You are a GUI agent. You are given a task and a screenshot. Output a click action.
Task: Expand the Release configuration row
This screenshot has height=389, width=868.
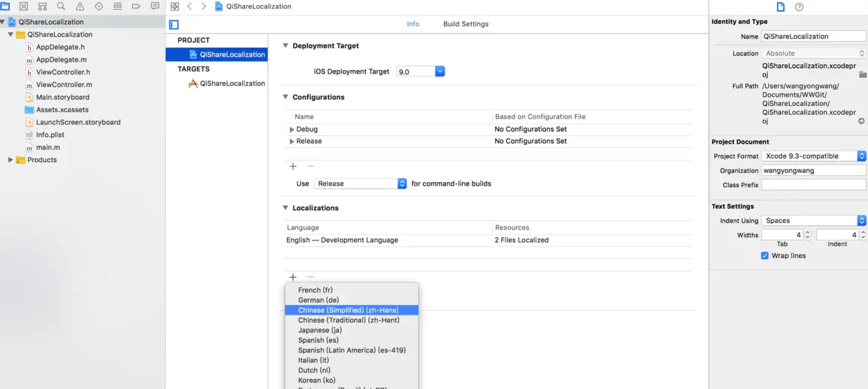pyautogui.click(x=292, y=142)
